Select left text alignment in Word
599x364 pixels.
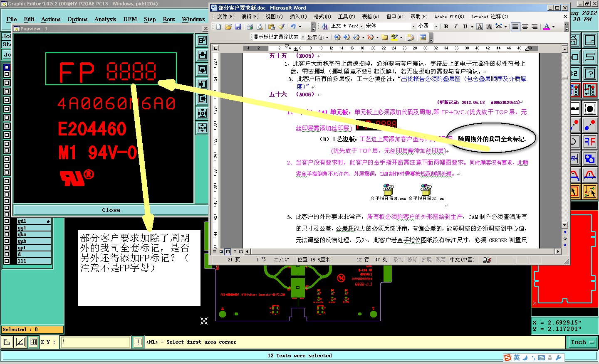(515, 27)
